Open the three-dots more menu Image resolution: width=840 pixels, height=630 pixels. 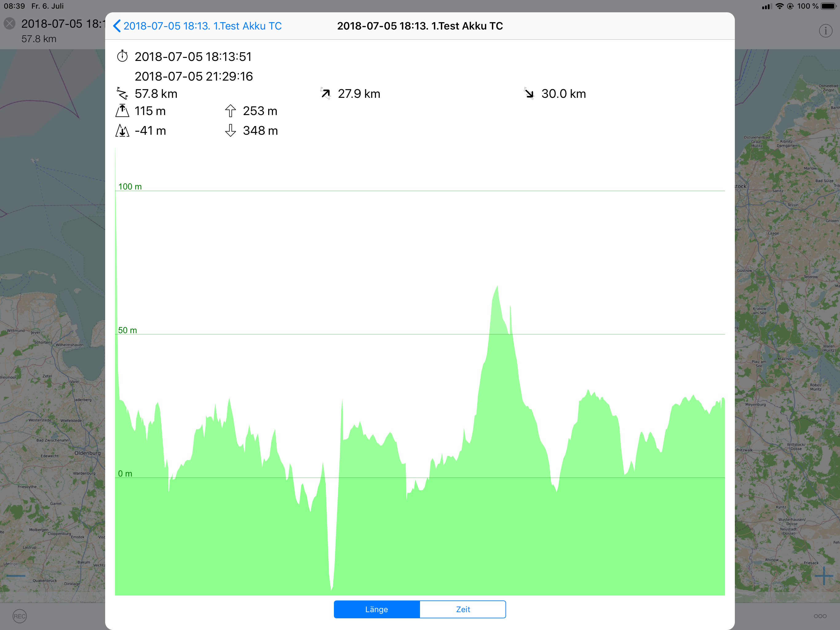[x=820, y=616]
